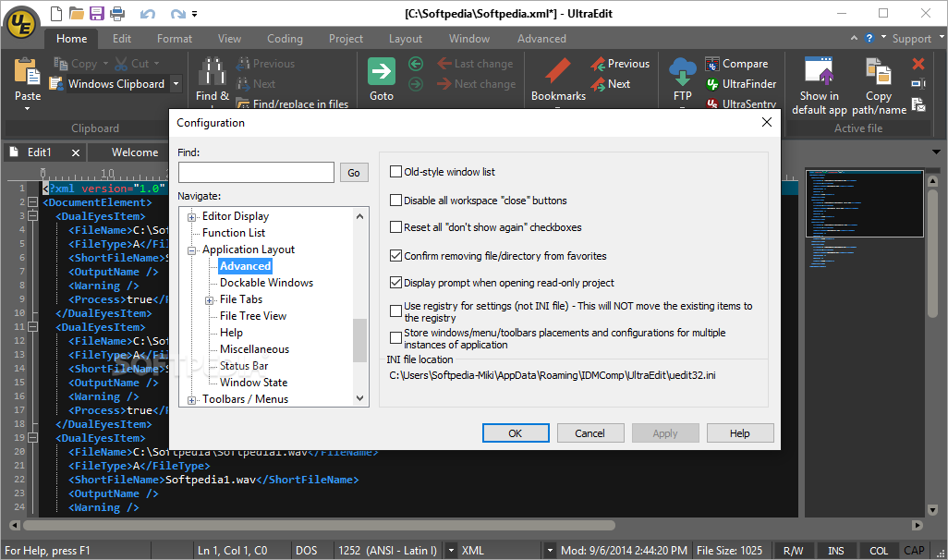
Task: Open the FTP cloud download icon
Action: (683, 71)
